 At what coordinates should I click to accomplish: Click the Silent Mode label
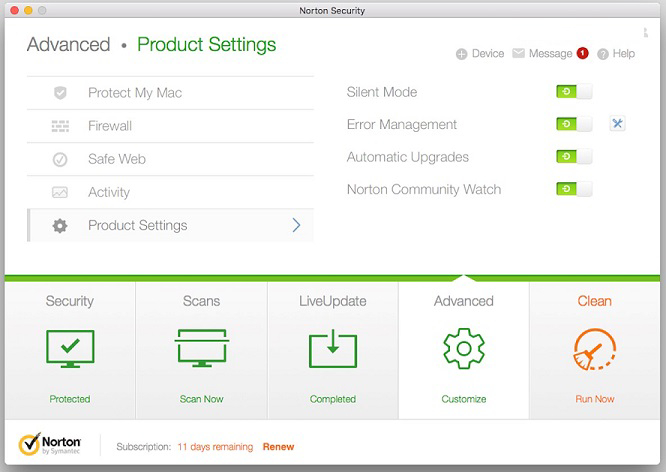tap(382, 92)
